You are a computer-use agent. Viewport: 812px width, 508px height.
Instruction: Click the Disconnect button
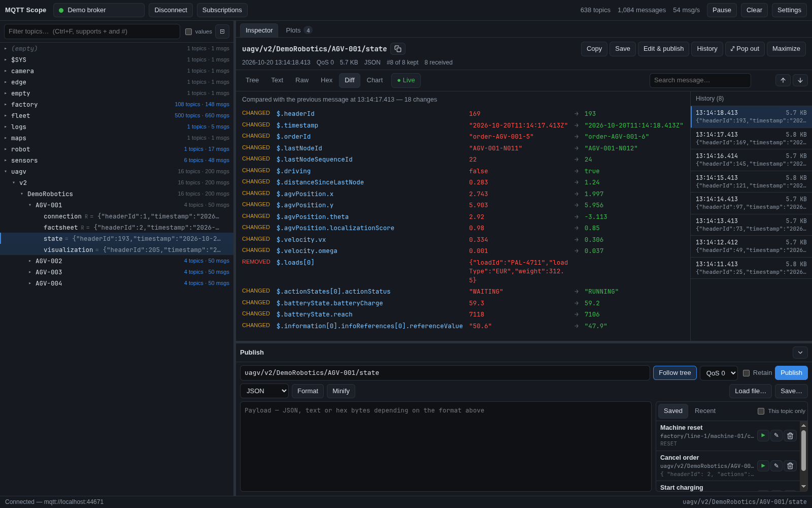(171, 10)
